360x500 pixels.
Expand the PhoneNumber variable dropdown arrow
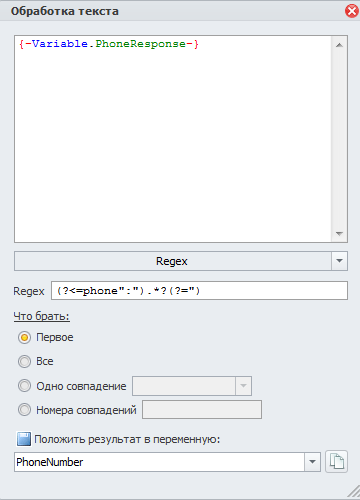click(312, 462)
